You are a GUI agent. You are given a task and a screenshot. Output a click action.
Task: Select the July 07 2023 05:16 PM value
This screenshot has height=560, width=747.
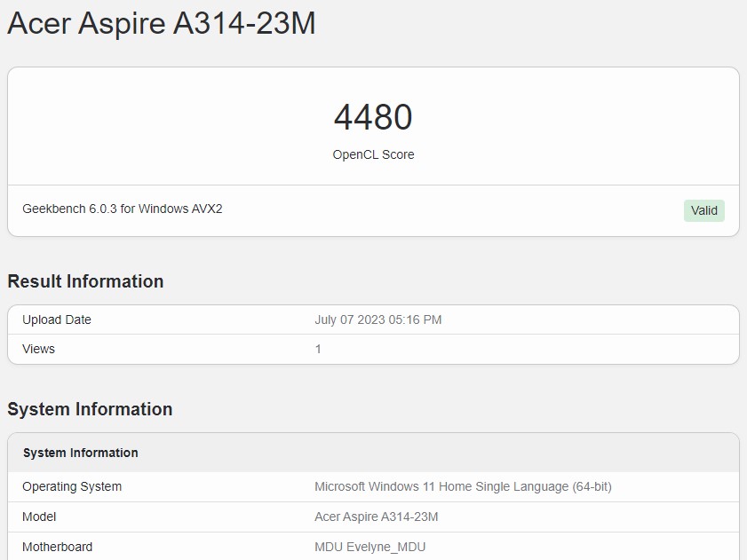tap(378, 319)
